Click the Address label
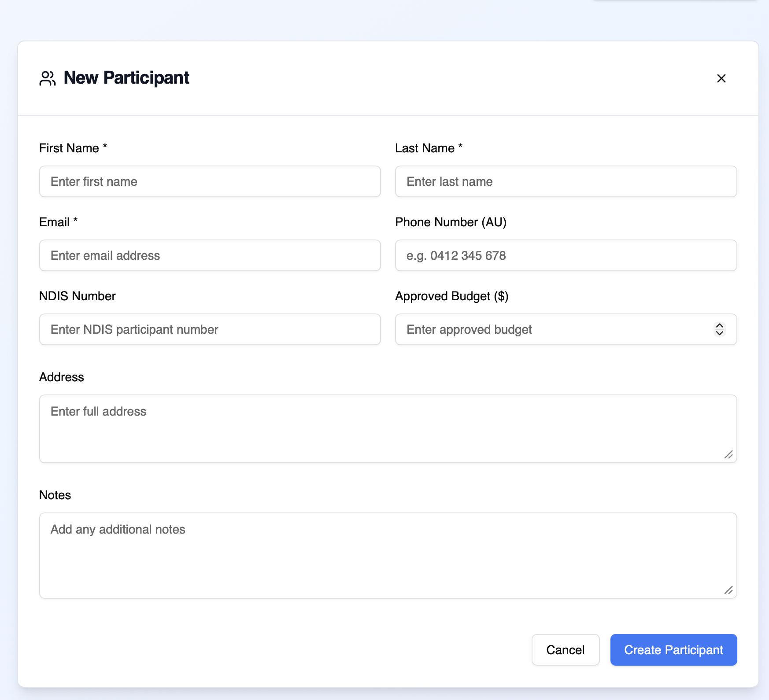Viewport: 769px width, 700px height. [x=62, y=377]
